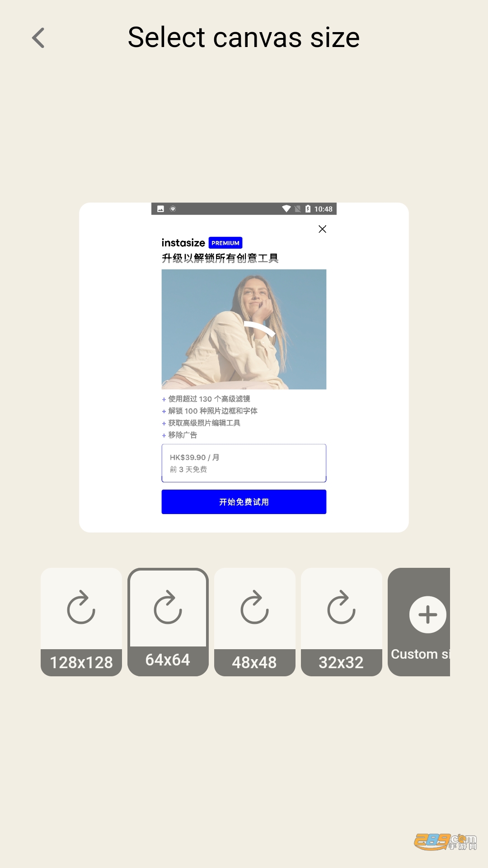Click the blue 开始免费试用 button
This screenshot has width=488, height=868.
[x=244, y=502]
